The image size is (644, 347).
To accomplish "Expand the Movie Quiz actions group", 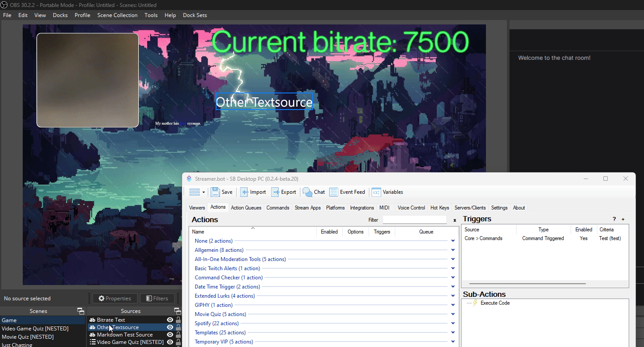I will [x=453, y=314].
